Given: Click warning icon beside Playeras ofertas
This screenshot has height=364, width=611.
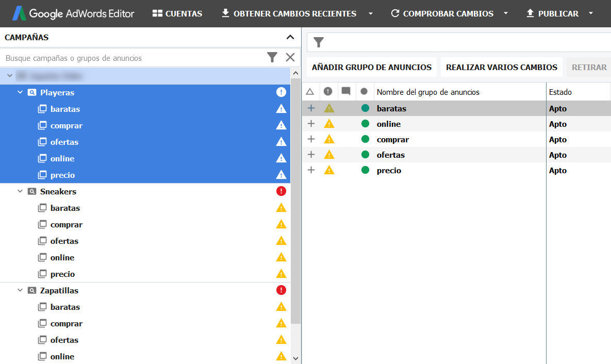Looking at the screenshot, I should tap(281, 141).
